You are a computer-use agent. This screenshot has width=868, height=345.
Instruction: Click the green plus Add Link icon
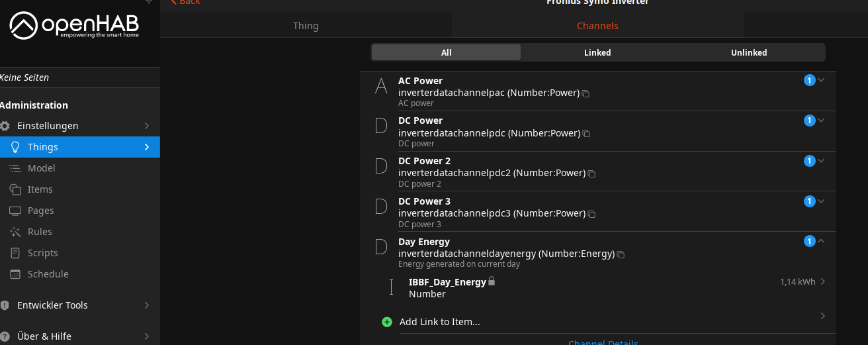coord(387,322)
